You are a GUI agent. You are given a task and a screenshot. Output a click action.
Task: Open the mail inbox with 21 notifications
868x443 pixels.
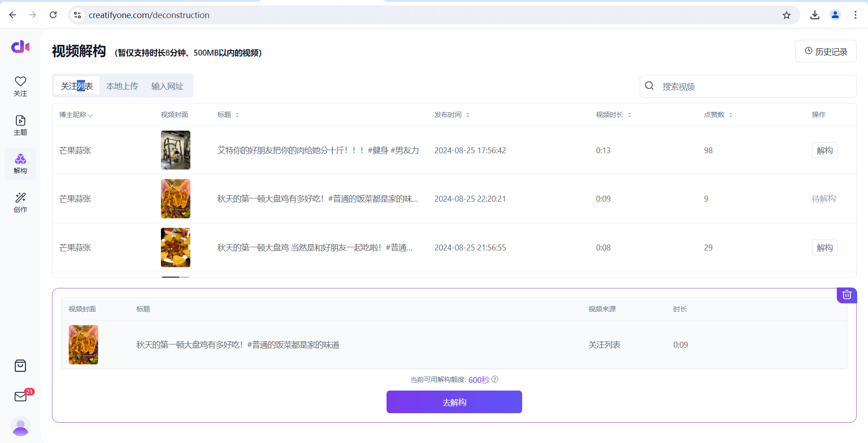(x=20, y=396)
